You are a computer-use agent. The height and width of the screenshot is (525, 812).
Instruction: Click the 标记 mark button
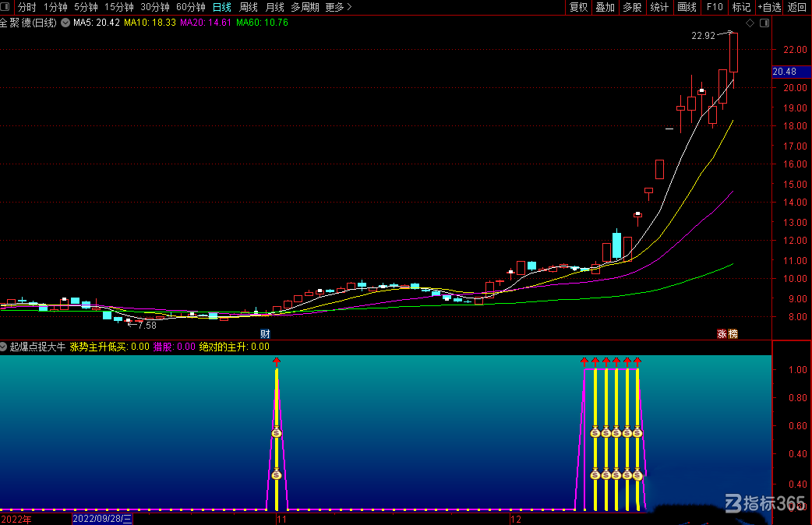[741, 7]
